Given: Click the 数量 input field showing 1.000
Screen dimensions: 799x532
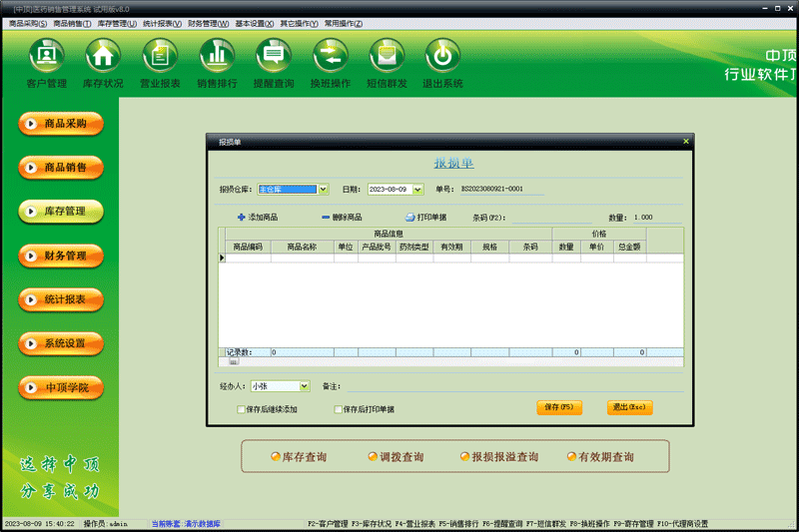Looking at the screenshot, I should [657, 218].
